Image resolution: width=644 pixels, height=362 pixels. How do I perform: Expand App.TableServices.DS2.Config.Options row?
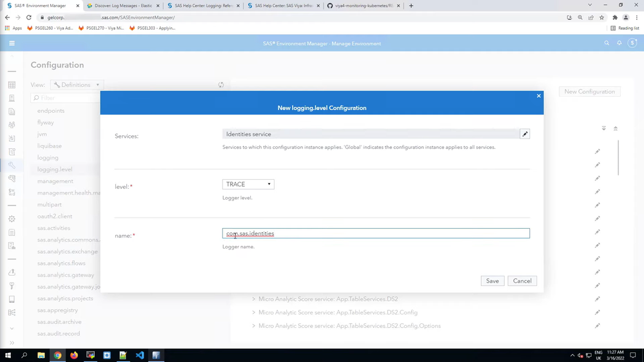[x=253, y=326]
